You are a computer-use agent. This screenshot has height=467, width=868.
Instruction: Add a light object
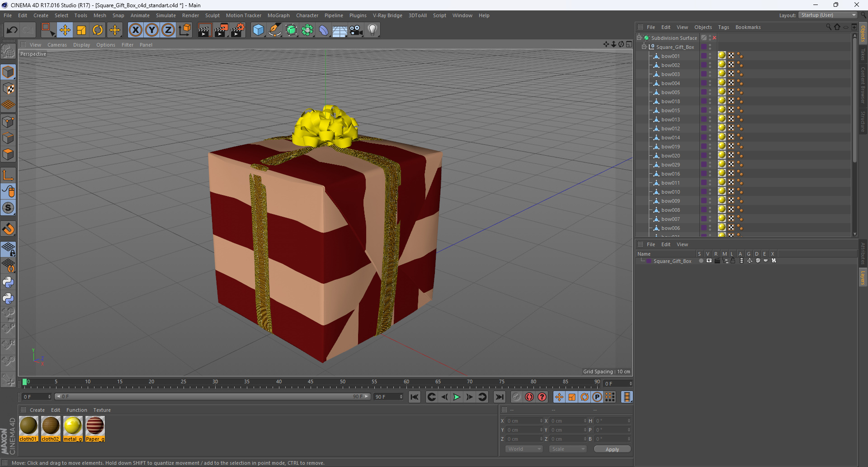pyautogui.click(x=373, y=30)
